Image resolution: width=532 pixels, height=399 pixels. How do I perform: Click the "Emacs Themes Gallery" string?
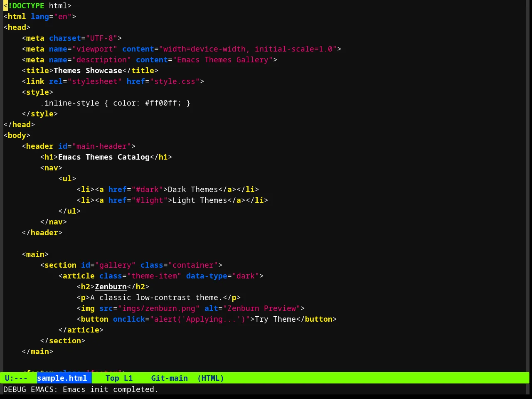tap(223, 60)
